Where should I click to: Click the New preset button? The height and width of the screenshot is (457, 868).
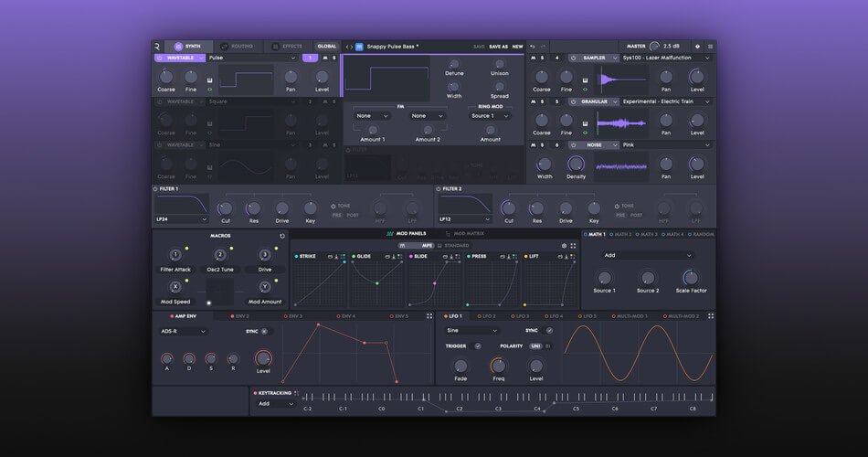tap(517, 47)
